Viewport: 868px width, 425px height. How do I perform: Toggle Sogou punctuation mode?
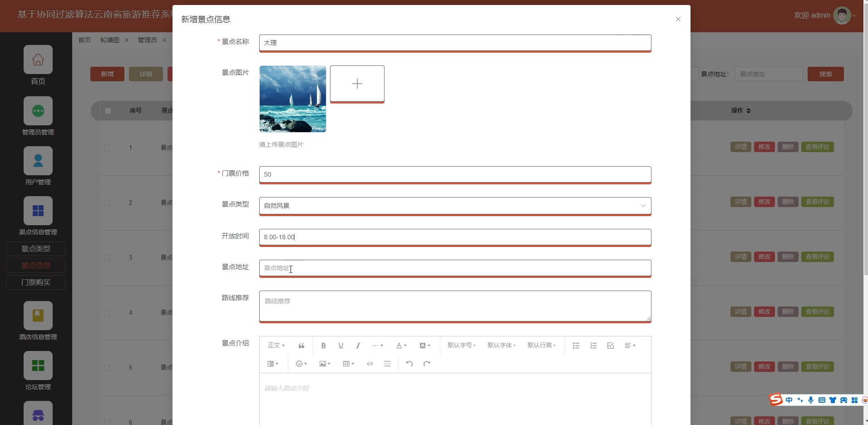coord(800,400)
